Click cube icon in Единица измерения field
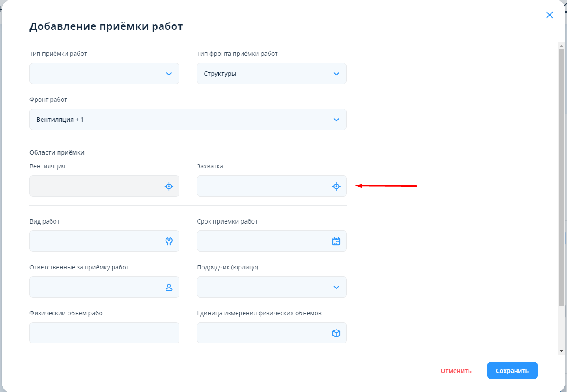The height and width of the screenshot is (392, 567). click(336, 333)
